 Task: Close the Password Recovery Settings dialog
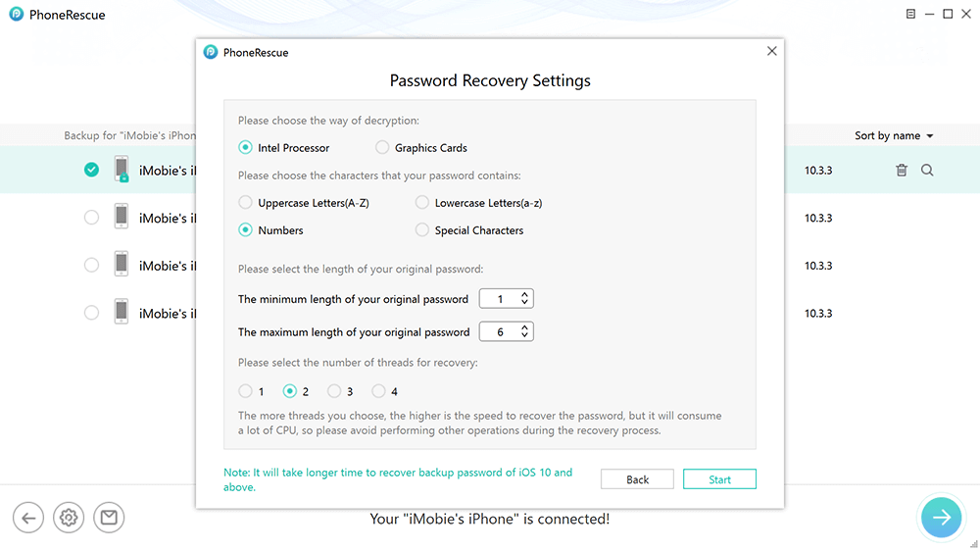click(771, 52)
